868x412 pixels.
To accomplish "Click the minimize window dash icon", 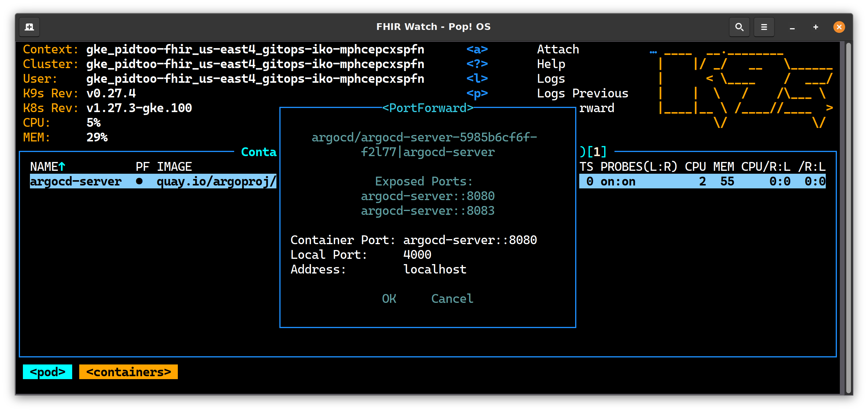I will 792,27.
